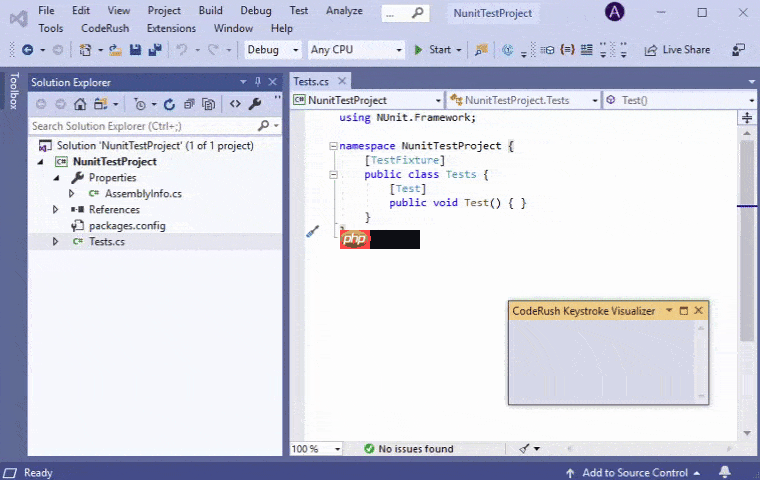The height and width of the screenshot is (480, 760).
Task: Collapse the Tests class code block
Action: [x=333, y=175]
